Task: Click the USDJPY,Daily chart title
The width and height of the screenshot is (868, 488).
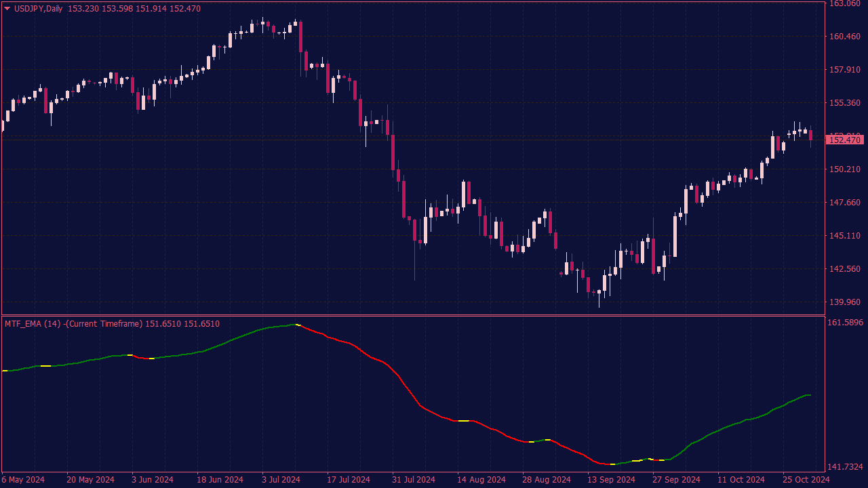Action: (39, 8)
